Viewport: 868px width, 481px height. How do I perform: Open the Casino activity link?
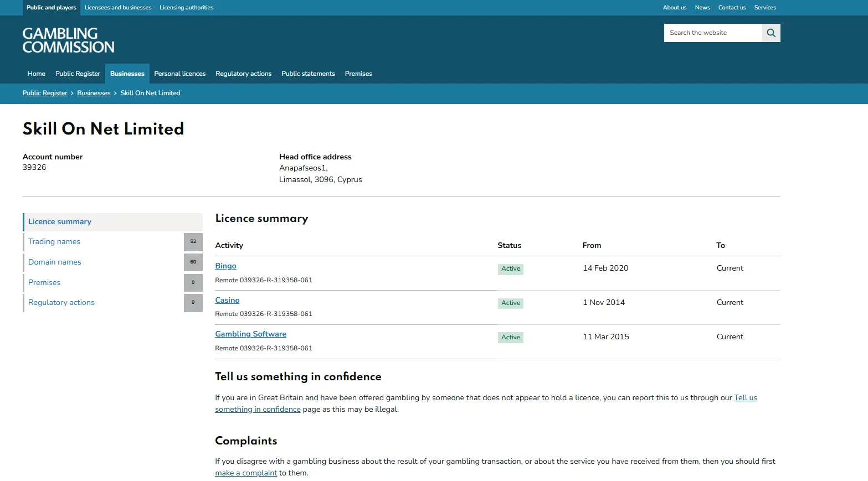pyautogui.click(x=227, y=301)
